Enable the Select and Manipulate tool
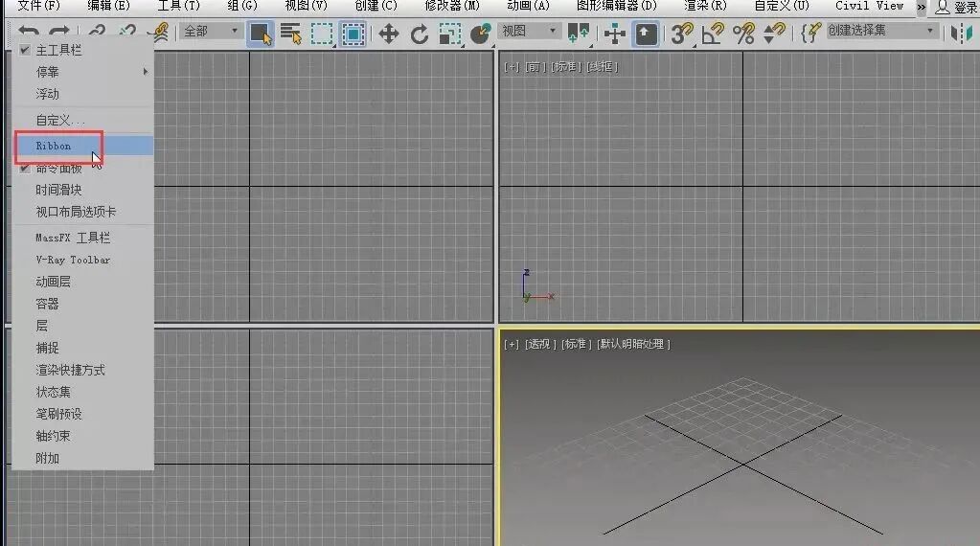Screen dimensions: 980x546 pyautogui.click(x=615, y=34)
